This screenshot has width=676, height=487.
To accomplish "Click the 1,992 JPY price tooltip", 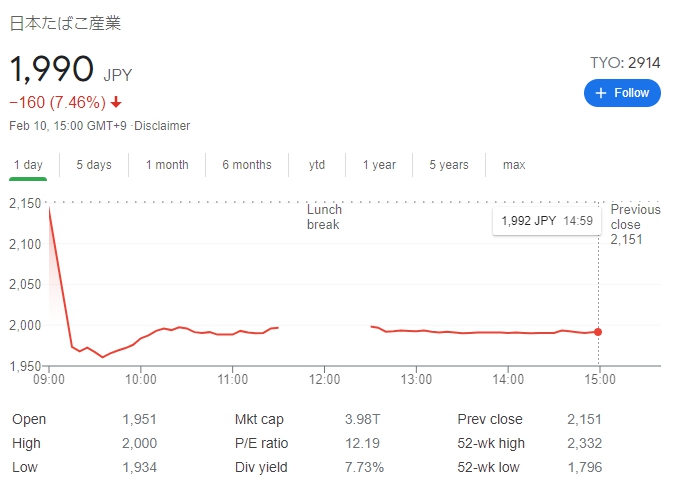I will 546,221.
